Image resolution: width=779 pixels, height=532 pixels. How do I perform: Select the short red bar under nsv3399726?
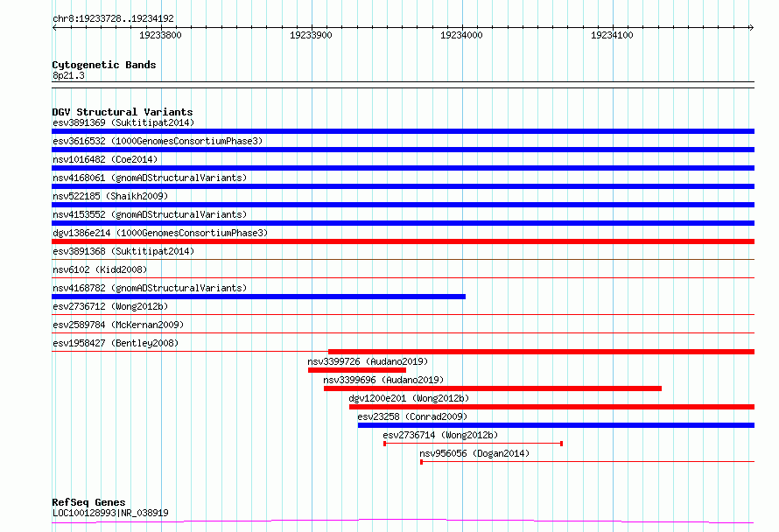(x=357, y=370)
